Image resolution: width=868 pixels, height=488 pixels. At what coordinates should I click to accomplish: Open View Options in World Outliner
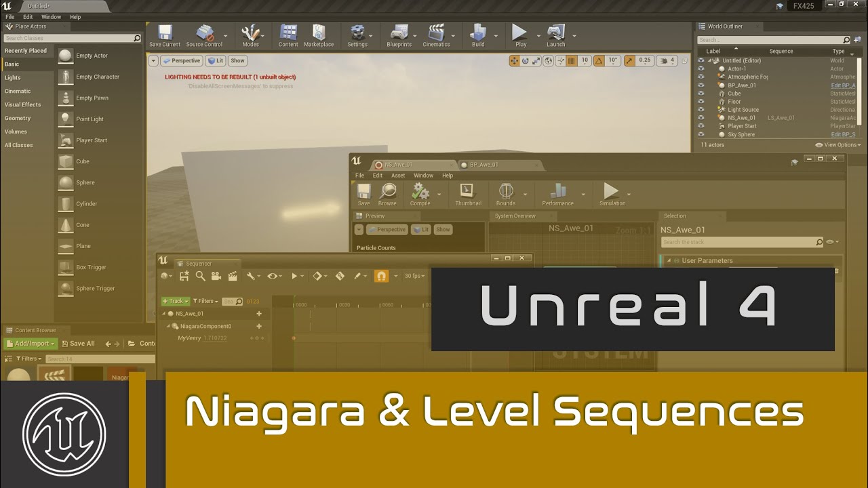839,144
